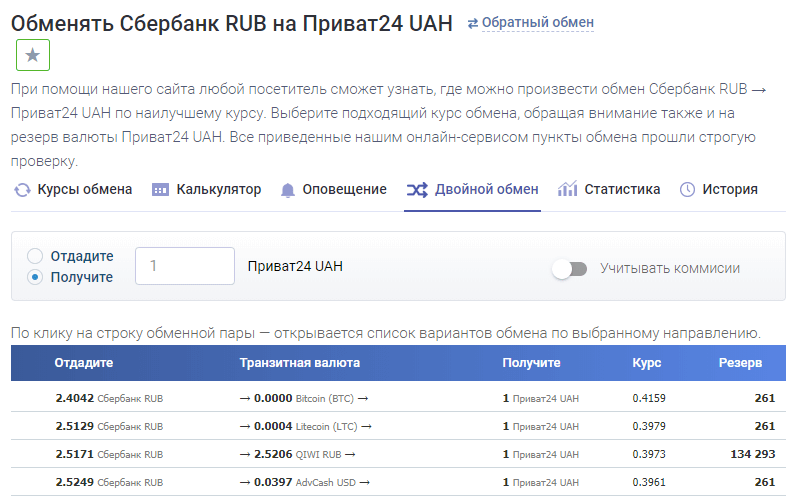The width and height of the screenshot is (795, 497).
Task: Open the Статистика tab
Action: point(622,190)
